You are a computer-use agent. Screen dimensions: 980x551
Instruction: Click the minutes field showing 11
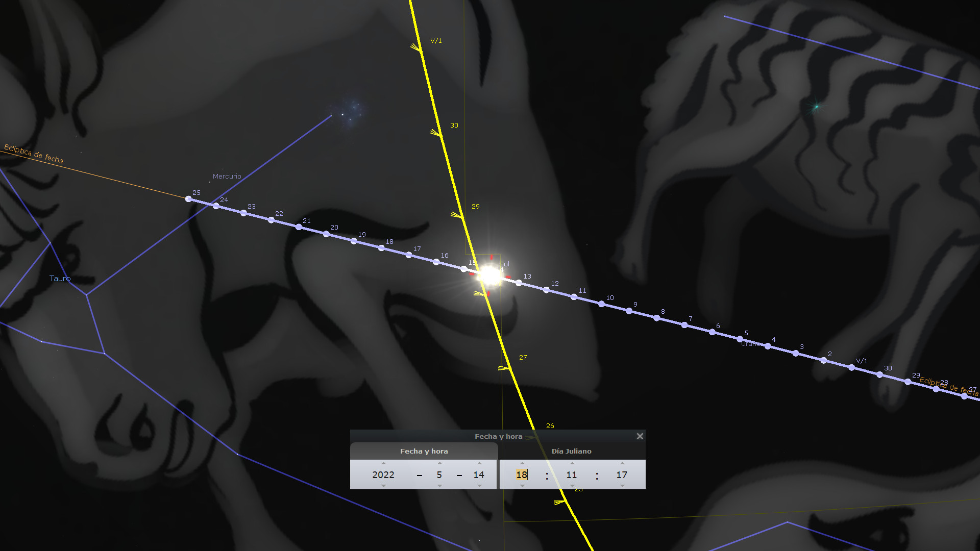click(x=572, y=474)
